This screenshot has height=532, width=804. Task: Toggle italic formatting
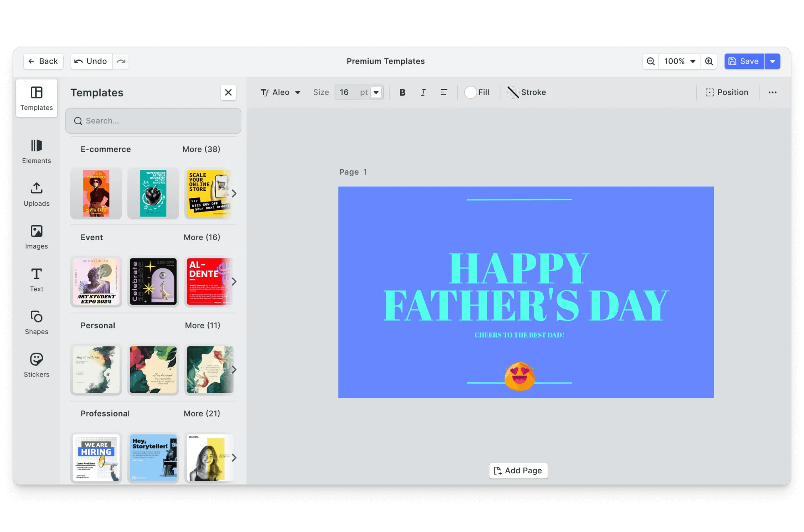pyautogui.click(x=423, y=92)
